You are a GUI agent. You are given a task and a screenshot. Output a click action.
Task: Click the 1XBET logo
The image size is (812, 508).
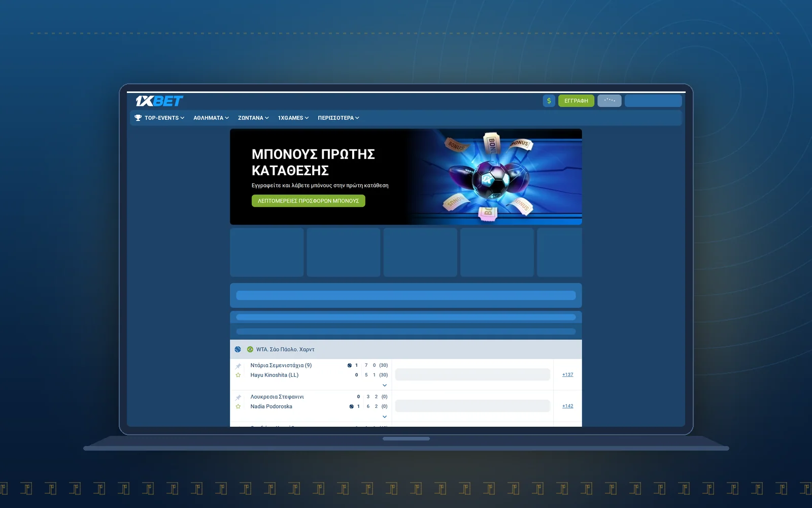click(159, 101)
